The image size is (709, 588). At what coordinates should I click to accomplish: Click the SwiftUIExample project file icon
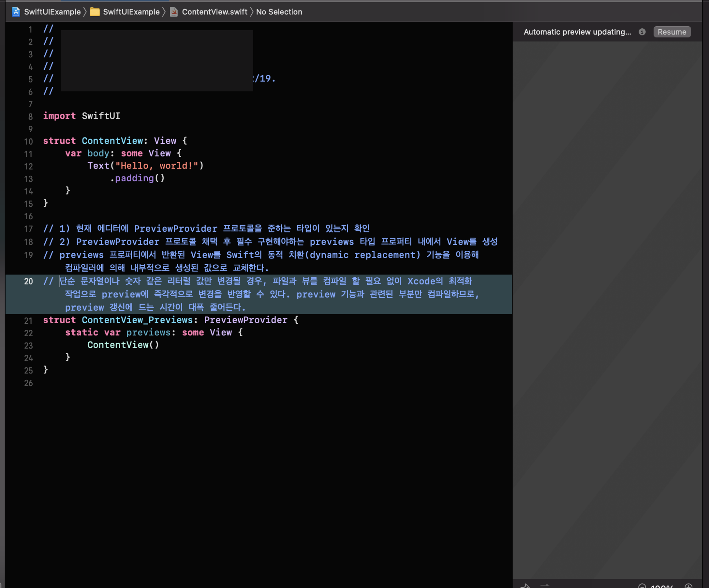click(16, 12)
